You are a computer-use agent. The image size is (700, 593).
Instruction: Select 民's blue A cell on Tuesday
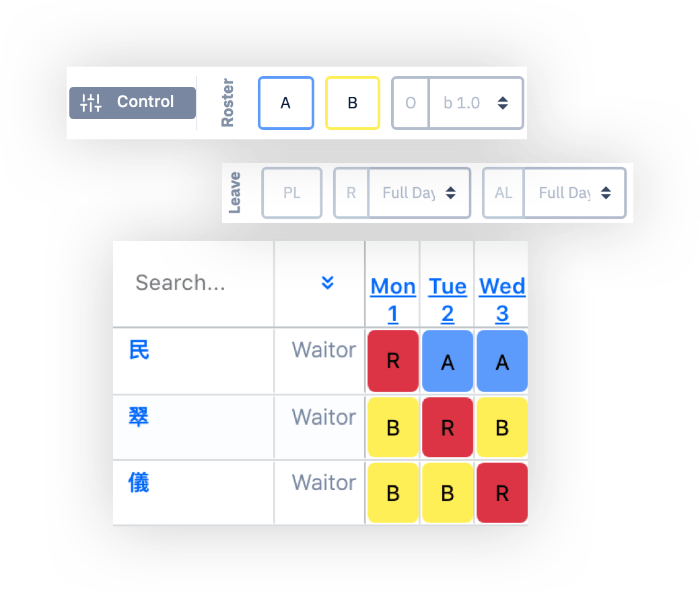click(x=448, y=361)
